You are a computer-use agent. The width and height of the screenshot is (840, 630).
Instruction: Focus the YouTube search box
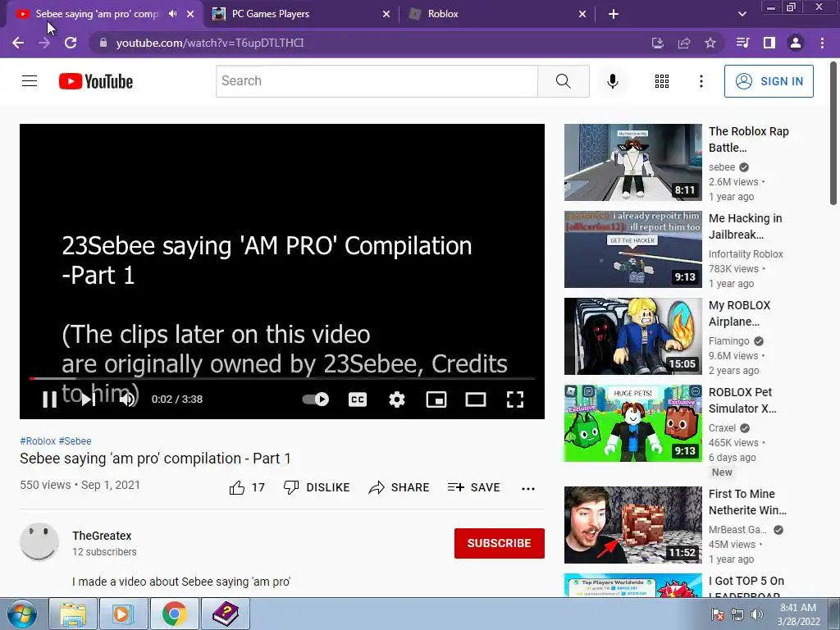pos(377,81)
